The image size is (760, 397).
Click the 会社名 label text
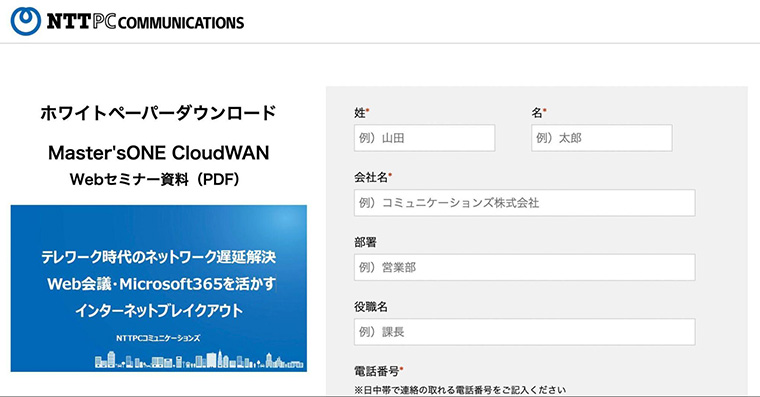(371, 177)
